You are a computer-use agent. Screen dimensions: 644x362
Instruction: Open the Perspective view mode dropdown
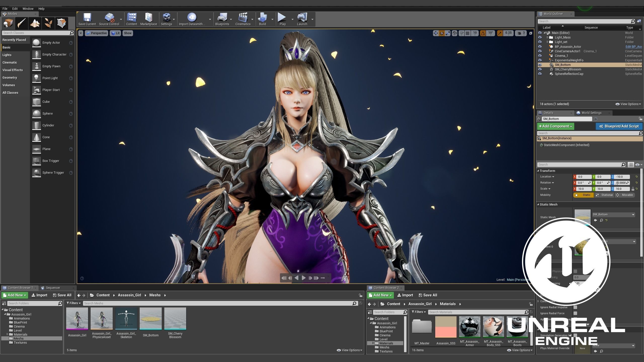pyautogui.click(x=96, y=33)
